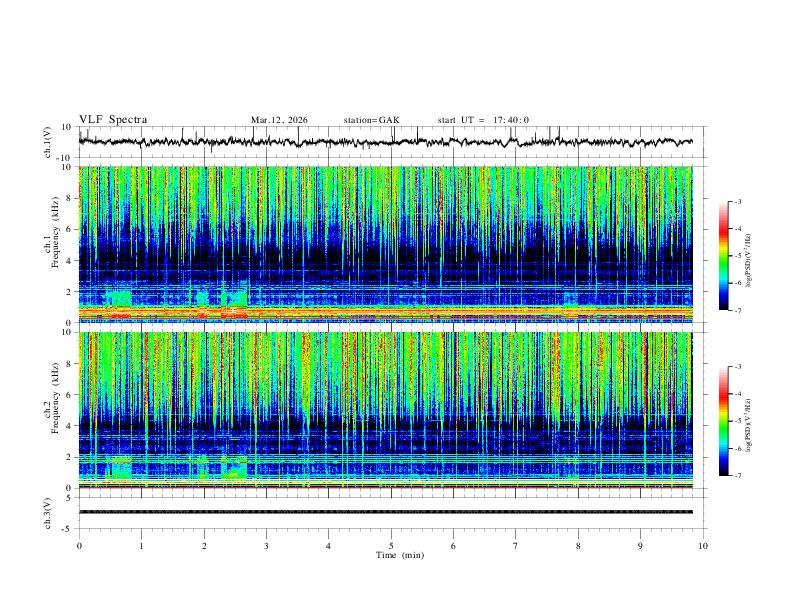Click the "4" tick on ch.1 frequency axis

70,261
